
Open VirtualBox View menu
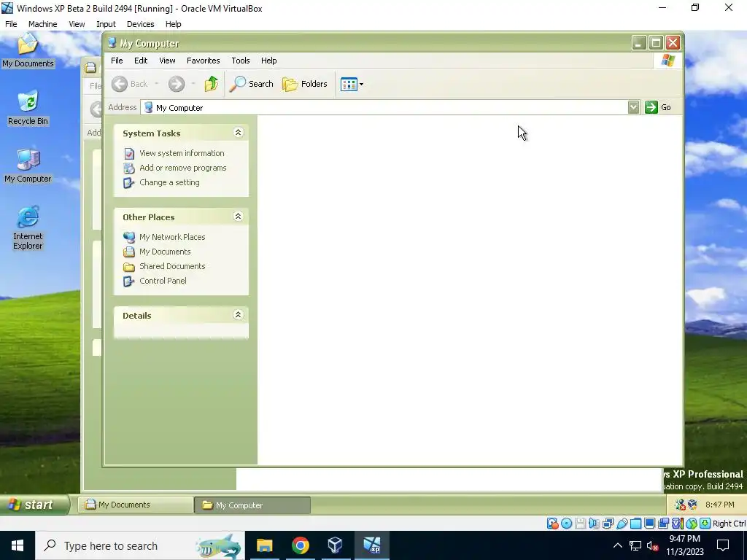point(77,24)
